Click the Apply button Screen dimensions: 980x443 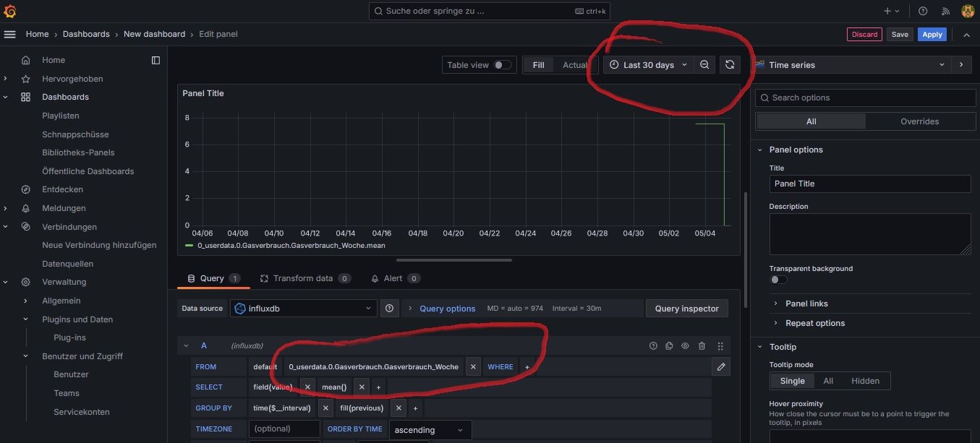pyautogui.click(x=932, y=34)
